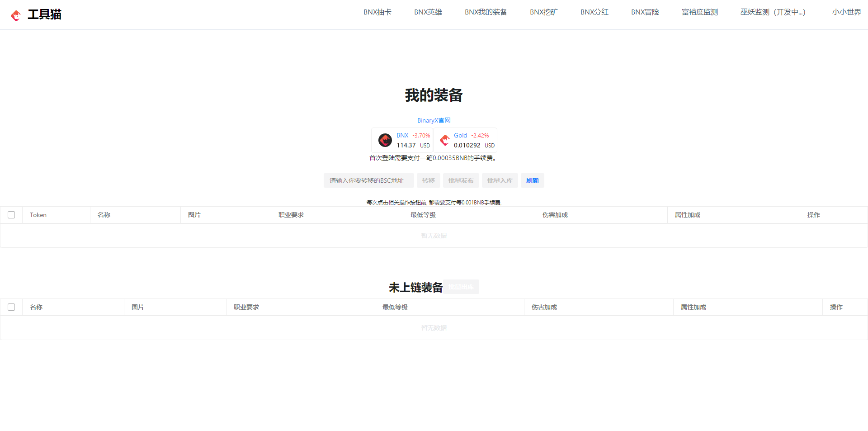Click the -2.42% Gold change value
The width and height of the screenshot is (868, 431).
(x=480, y=136)
